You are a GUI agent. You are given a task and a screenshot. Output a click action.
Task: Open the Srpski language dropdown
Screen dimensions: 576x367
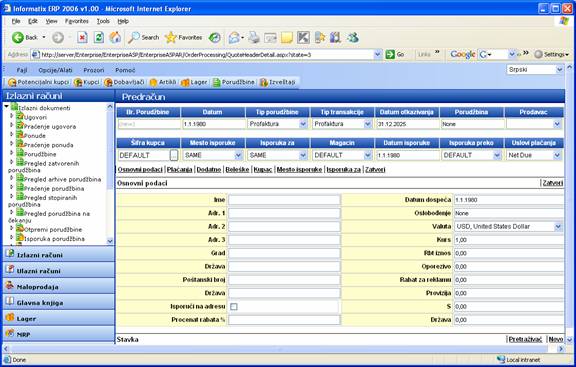coord(559,69)
